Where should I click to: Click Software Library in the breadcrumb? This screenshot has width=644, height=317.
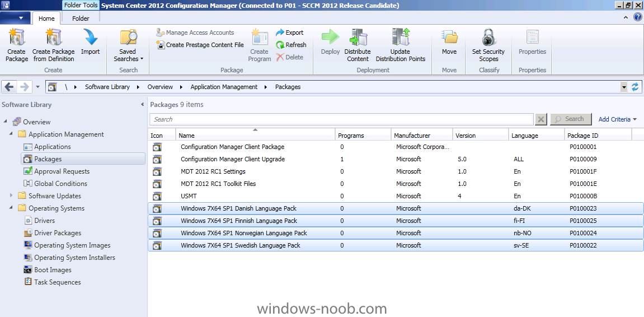click(x=107, y=87)
